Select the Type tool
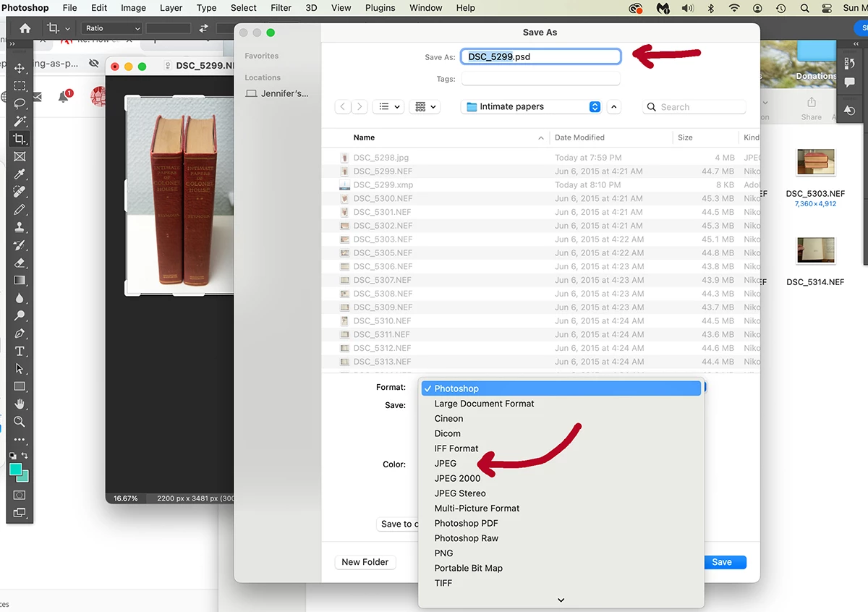Viewport: 868px width, 612px height. point(20,351)
